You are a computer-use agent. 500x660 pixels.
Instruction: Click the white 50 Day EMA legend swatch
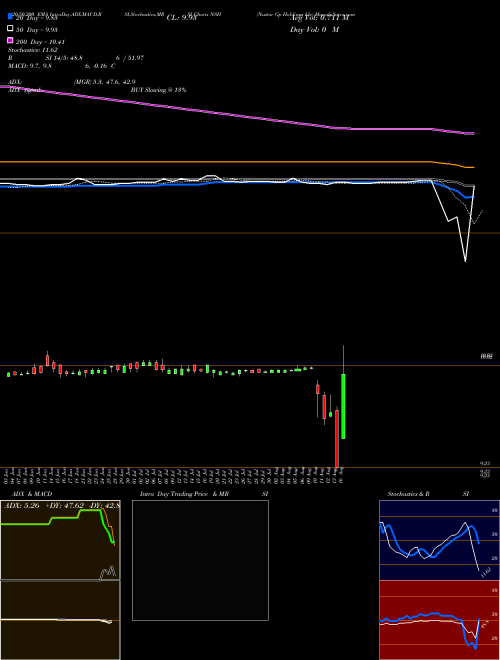pyautogui.click(x=10, y=29)
